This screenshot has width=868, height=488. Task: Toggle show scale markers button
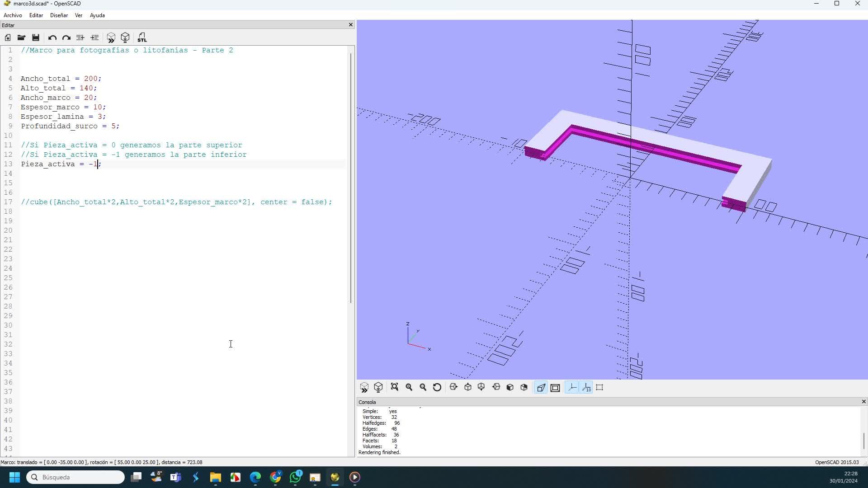tap(587, 387)
